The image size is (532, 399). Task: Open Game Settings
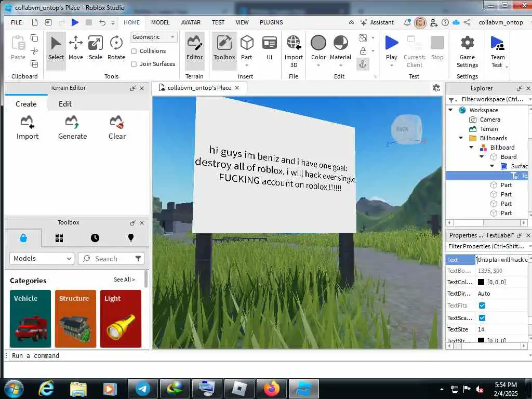click(467, 51)
